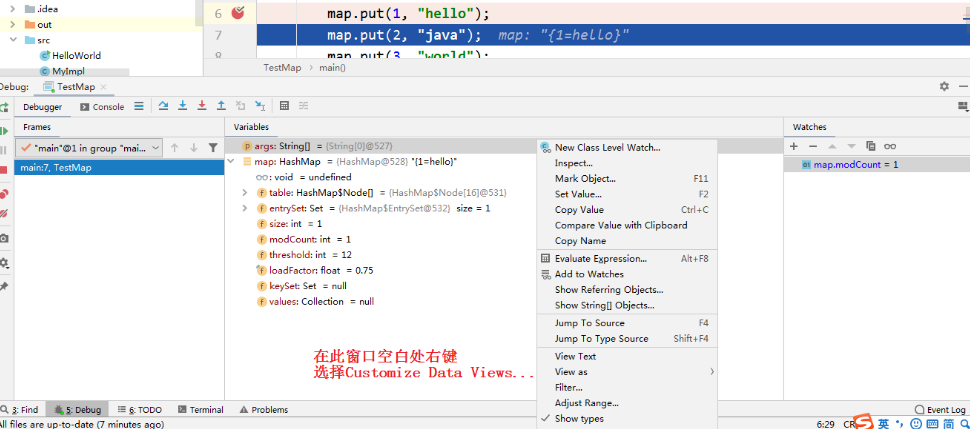Switch to the Debugger tab
This screenshot has width=970, height=429.
(x=43, y=106)
